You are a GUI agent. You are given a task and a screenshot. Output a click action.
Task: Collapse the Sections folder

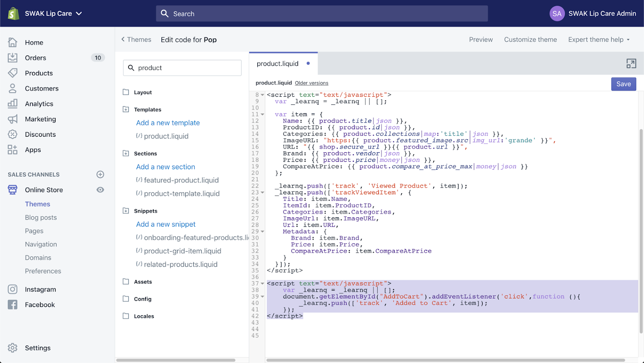tap(126, 153)
